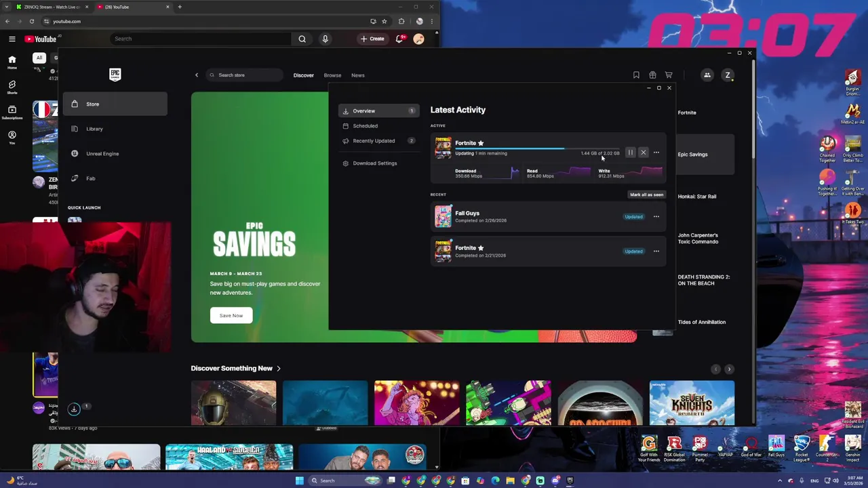Viewport: 868px width, 488px height.
Task: Open the Z profile avatar menu
Action: tap(728, 75)
